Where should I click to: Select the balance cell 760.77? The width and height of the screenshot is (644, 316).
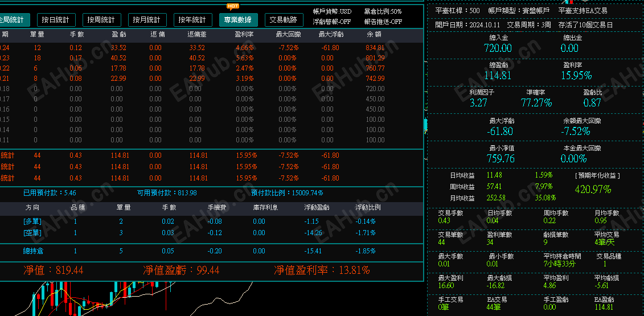tap(375, 68)
